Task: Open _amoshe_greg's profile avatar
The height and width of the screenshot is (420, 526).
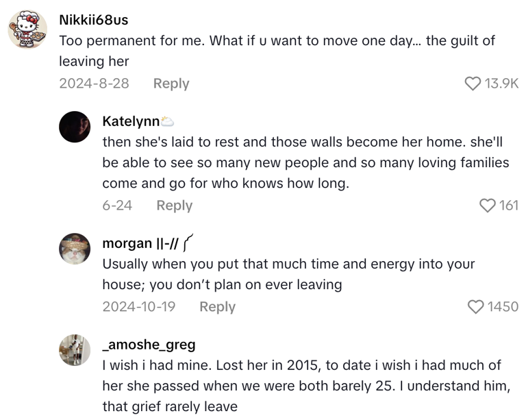Action: 75,350
